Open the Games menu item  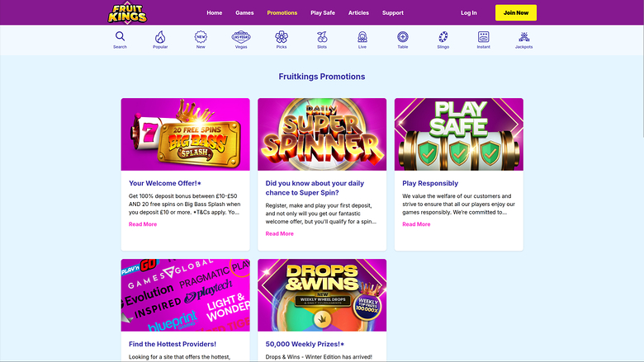(x=244, y=12)
